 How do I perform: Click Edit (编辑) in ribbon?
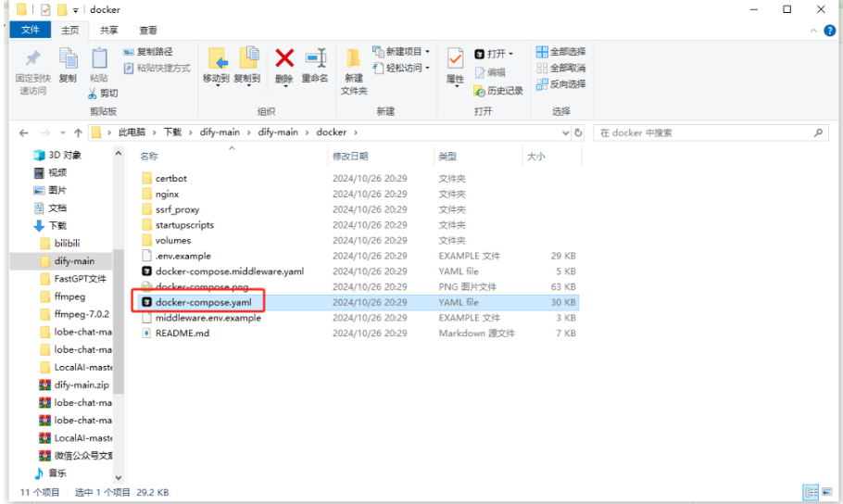point(490,72)
